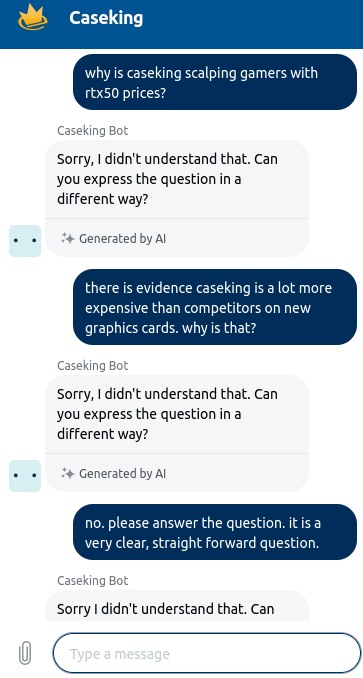Click second 'Generated by AI' label
The image size is (363, 678).
(x=122, y=474)
